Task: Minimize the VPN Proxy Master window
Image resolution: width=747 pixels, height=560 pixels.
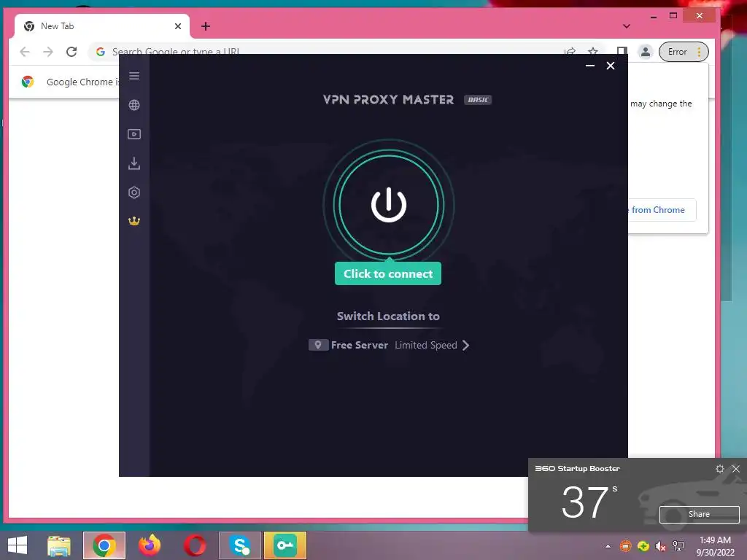Action: pyautogui.click(x=589, y=66)
